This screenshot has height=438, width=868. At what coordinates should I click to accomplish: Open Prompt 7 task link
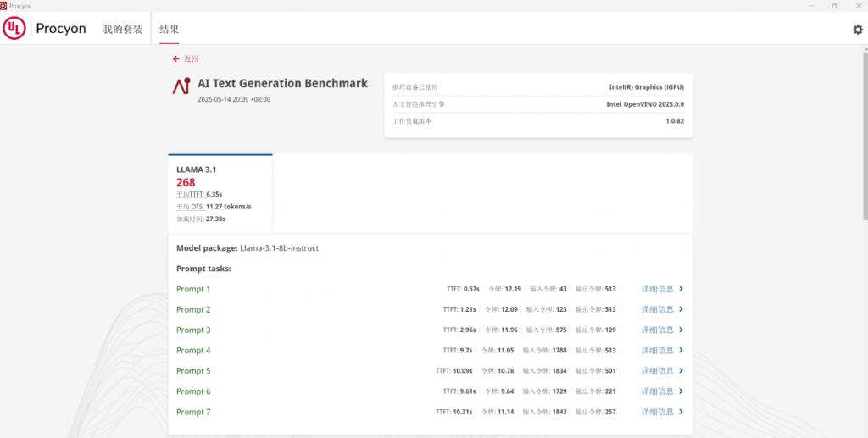193,412
